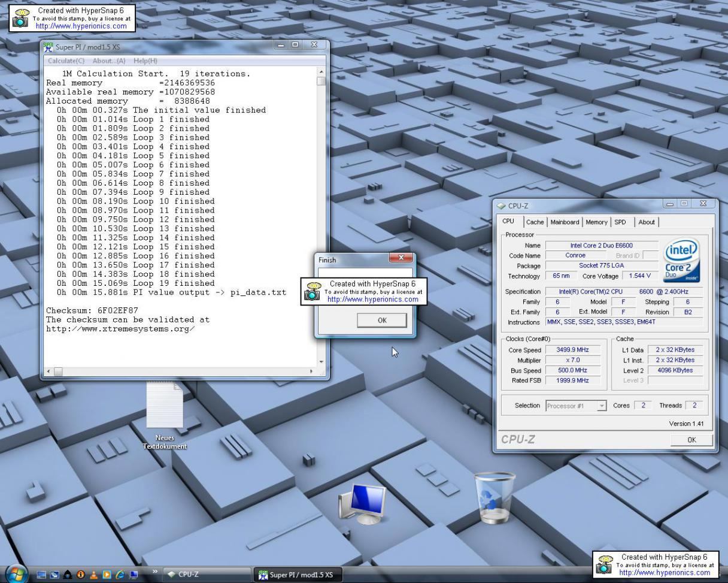Open Processor #1 selection dropdown
728x583 pixels.
click(576, 406)
